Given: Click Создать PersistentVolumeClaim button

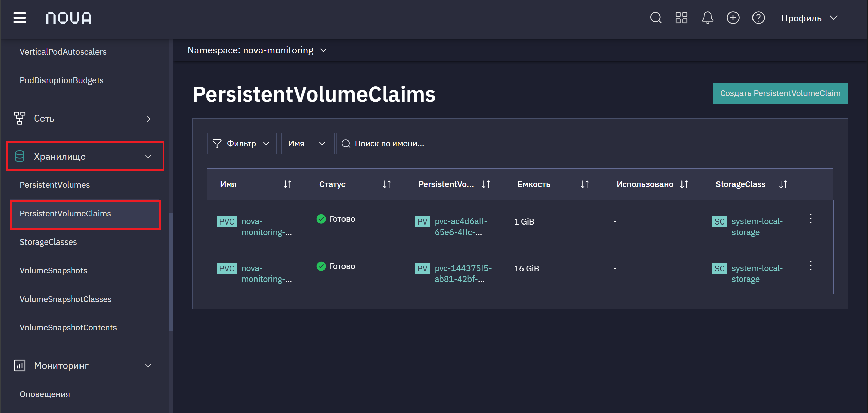Looking at the screenshot, I should pos(780,93).
